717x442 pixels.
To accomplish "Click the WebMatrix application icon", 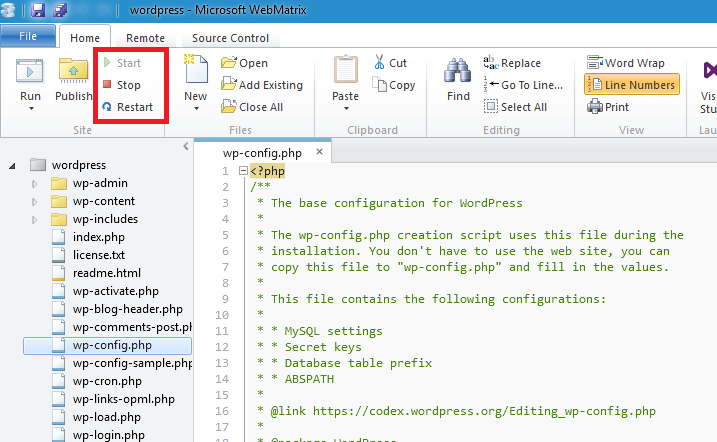I will point(8,10).
